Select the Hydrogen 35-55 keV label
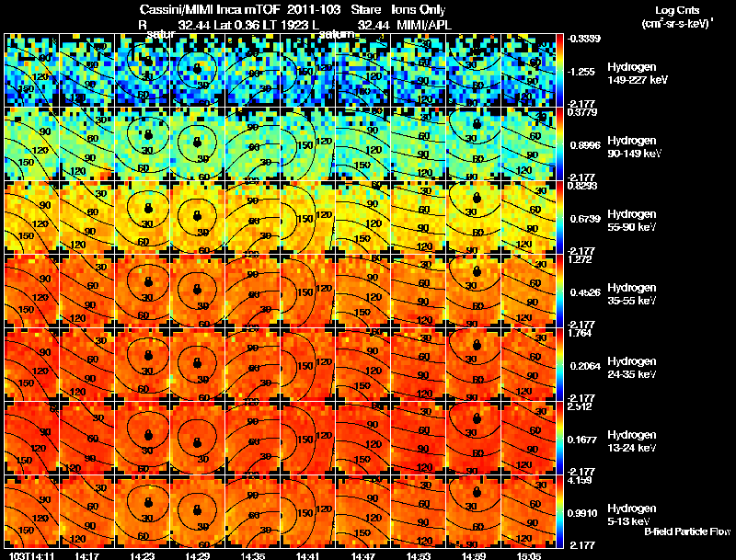 pos(631,294)
